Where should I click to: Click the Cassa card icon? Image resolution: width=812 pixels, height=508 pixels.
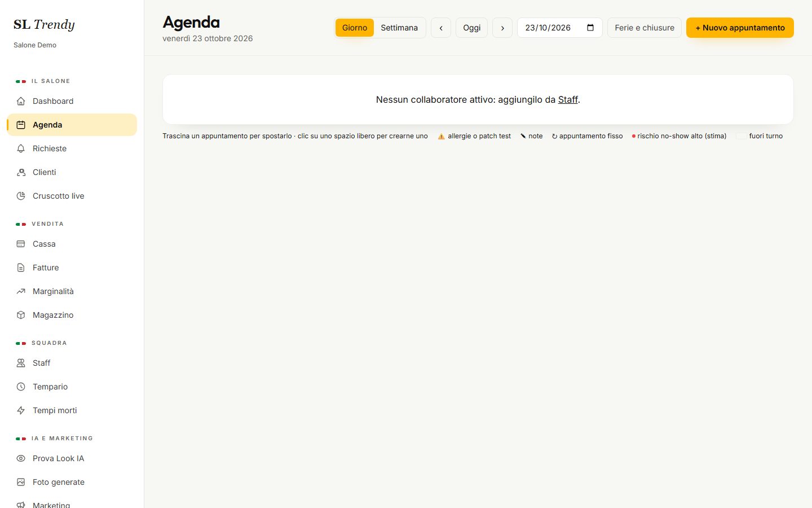[x=21, y=244]
